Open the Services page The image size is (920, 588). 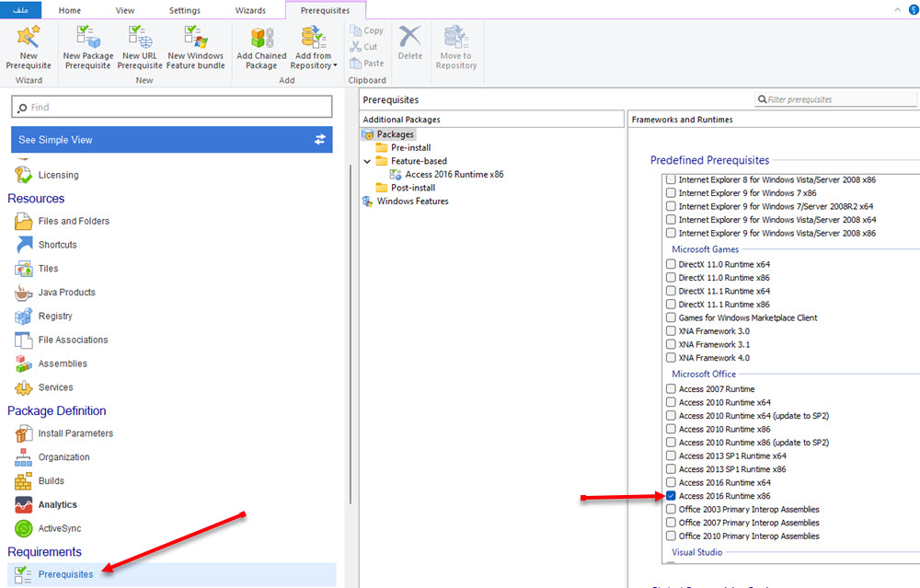(x=44, y=387)
